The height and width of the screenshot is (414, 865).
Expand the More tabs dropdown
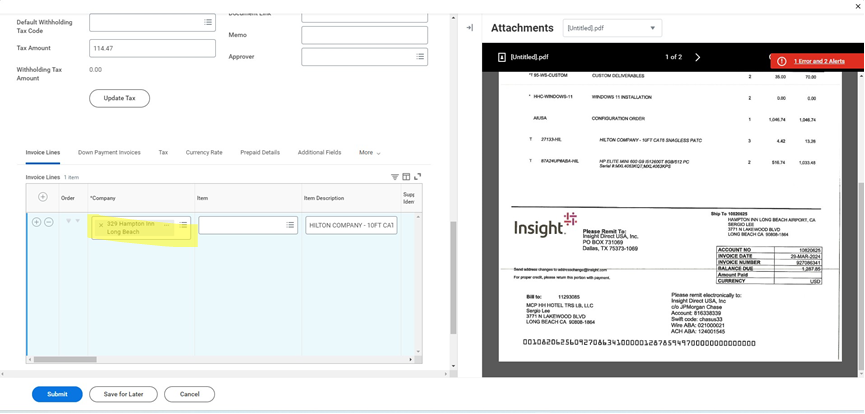[370, 152]
